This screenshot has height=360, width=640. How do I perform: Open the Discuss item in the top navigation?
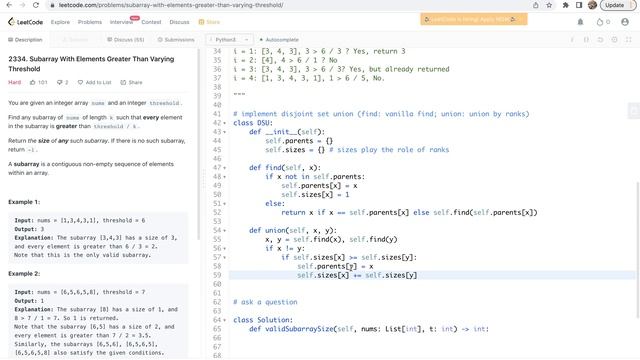click(180, 22)
